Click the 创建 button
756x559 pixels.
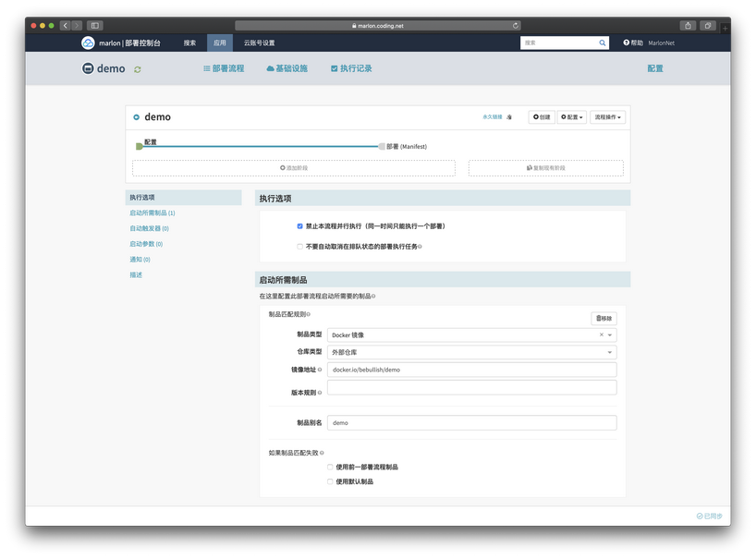(542, 117)
